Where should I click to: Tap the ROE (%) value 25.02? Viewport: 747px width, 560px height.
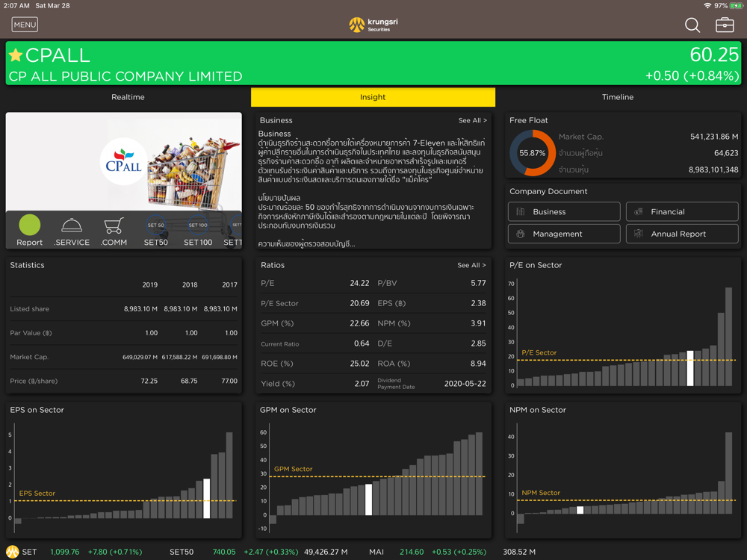tap(359, 364)
